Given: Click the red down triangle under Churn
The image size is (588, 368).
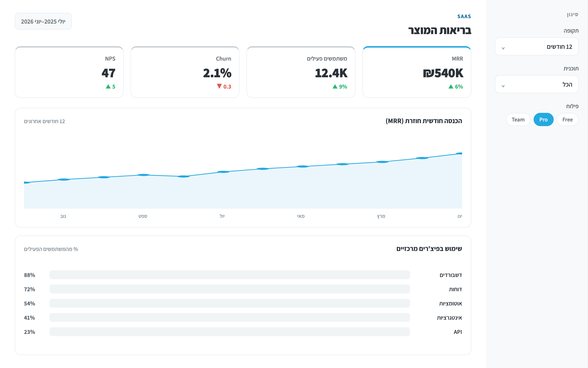Looking at the screenshot, I should pos(219,86).
